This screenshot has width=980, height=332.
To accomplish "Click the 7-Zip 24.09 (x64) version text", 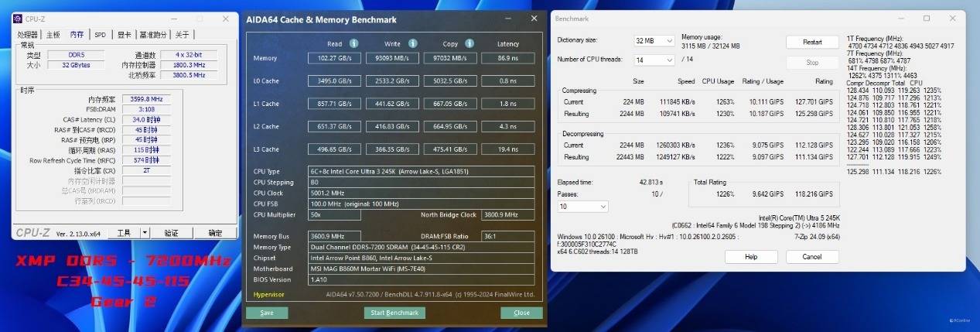I will 816,236.
